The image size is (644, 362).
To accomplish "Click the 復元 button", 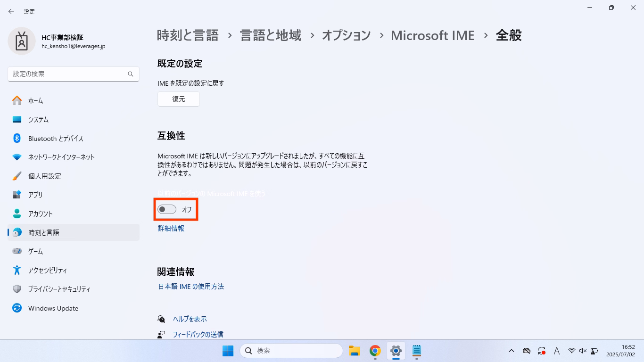I will click(x=179, y=99).
